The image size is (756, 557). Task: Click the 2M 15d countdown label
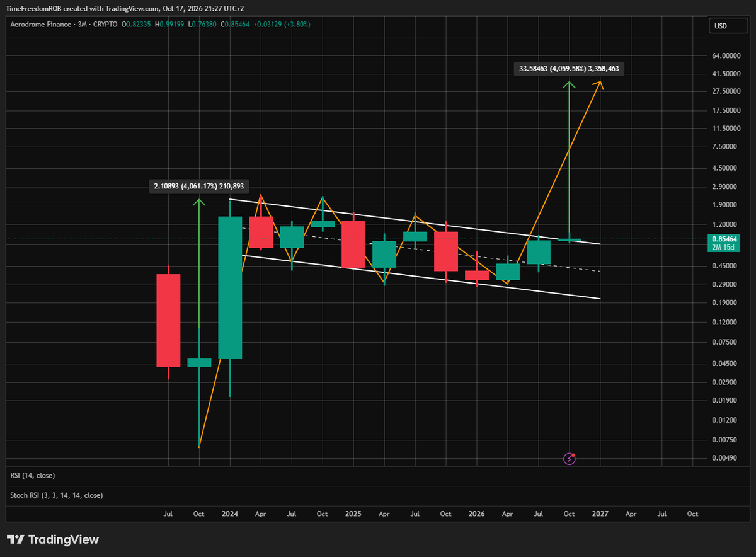pos(722,248)
